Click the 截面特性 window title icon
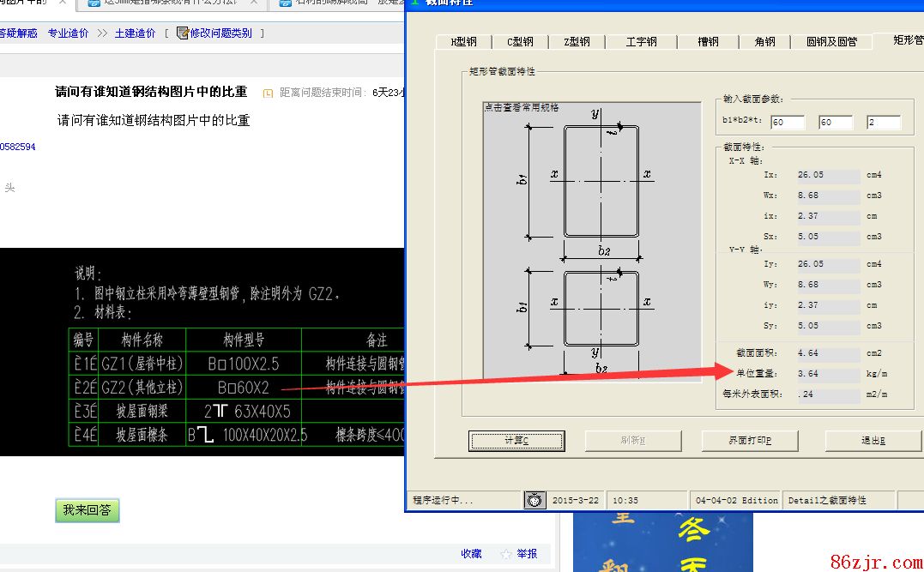924x572 pixels. click(x=414, y=3)
